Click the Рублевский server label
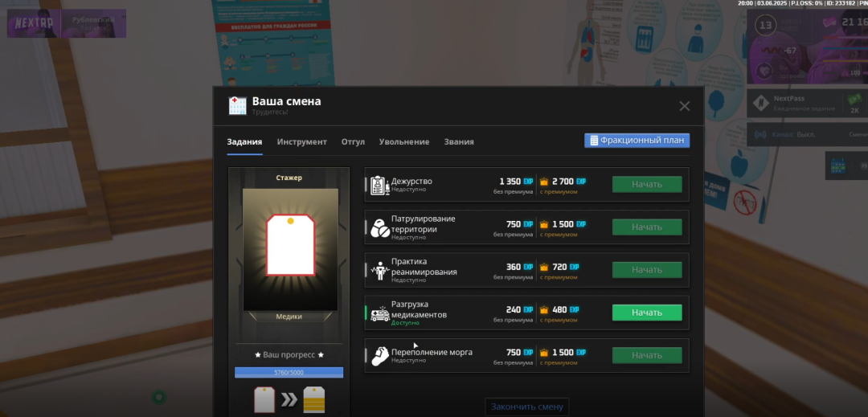The width and height of the screenshot is (868, 417). coord(93,19)
